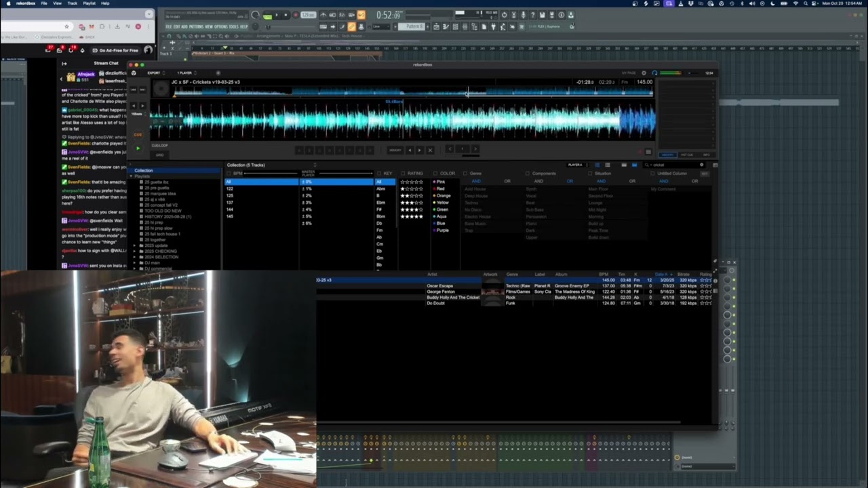Select BPM value 145 in filter list
The height and width of the screenshot is (488, 868).
(262, 216)
